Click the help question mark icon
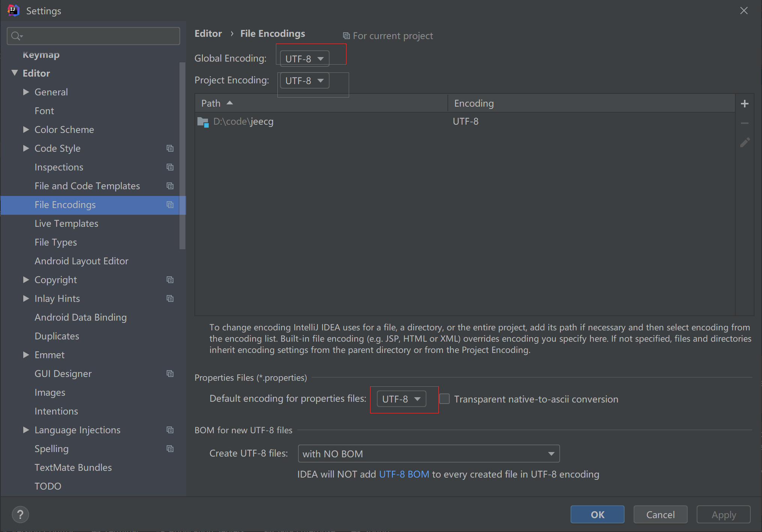 (20, 514)
